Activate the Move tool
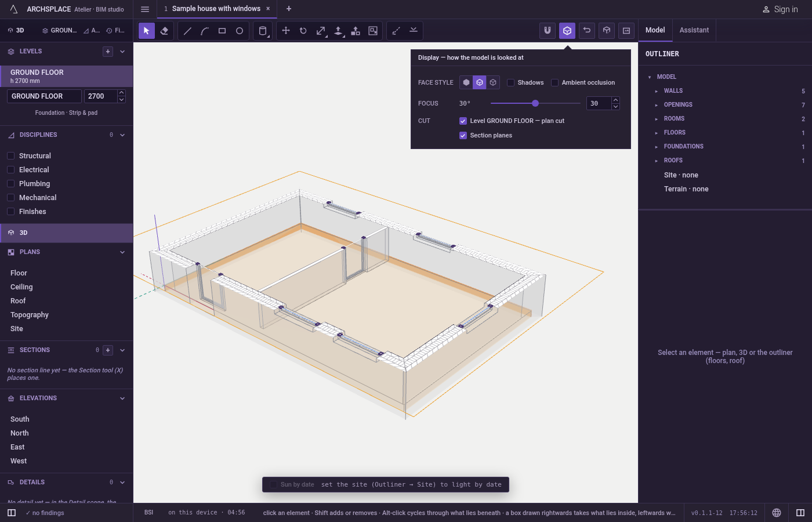The height and width of the screenshot is (522, 812). point(286,31)
